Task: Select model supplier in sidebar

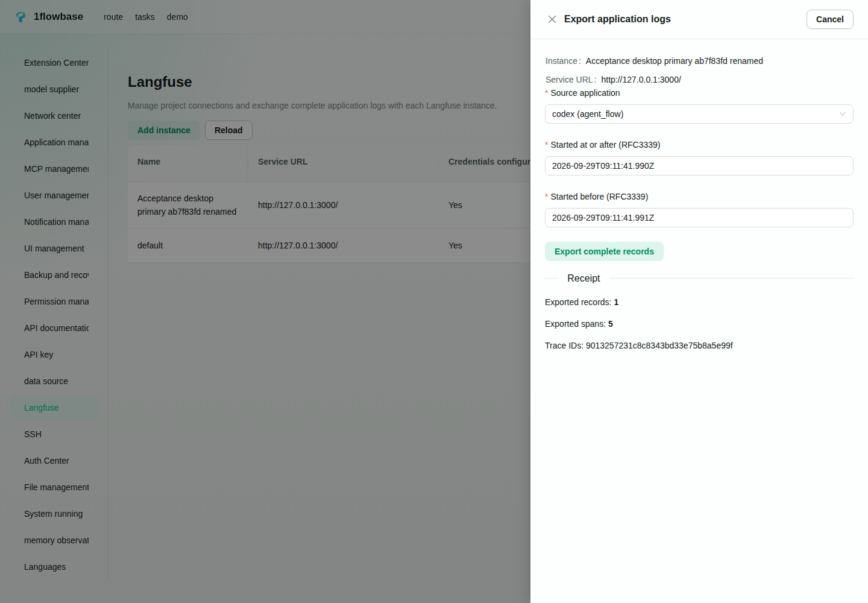Action: (x=54, y=89)
